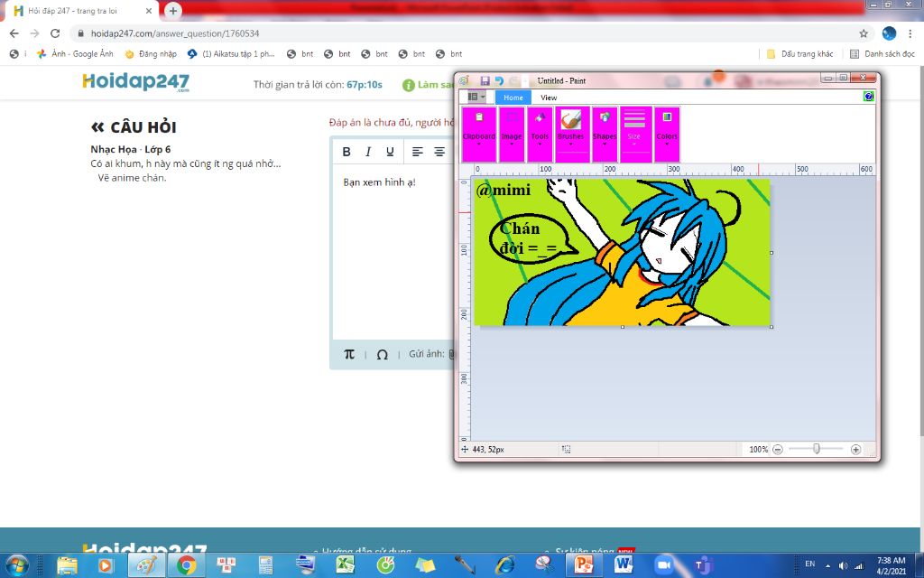
Task: Expand the Tools group in Paint ribbon
Action: click(540, 135)
